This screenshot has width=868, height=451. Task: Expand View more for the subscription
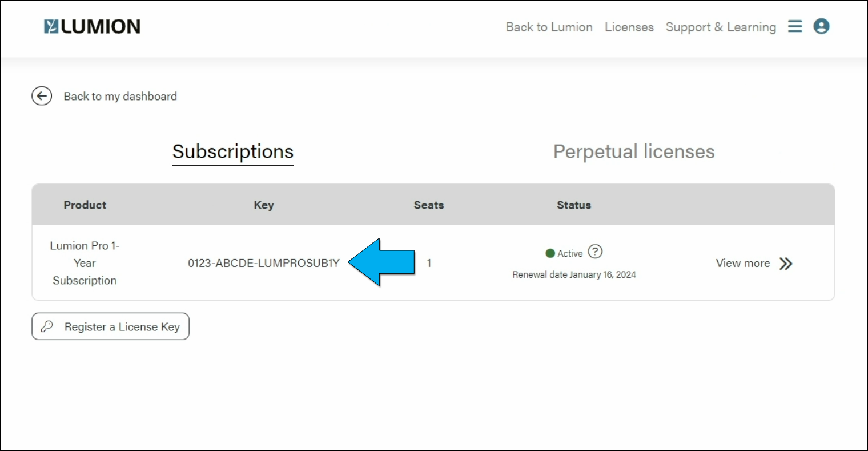tap(743, 264)
